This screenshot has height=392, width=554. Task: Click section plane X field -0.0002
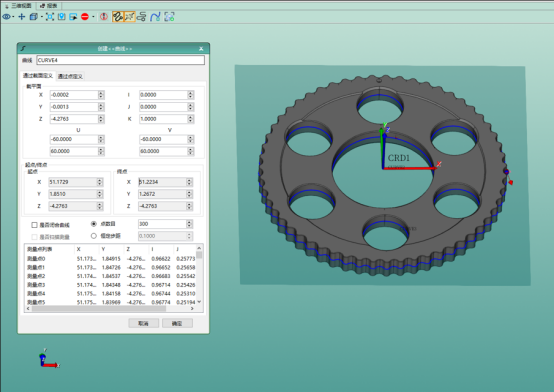[x=74, y=95]
